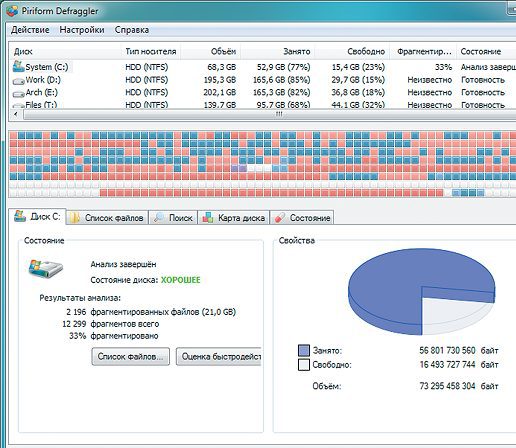This screenshot has width=516, height=448.
Task: Select the Arch (E:) drive icon
Action: pos(18,94)
